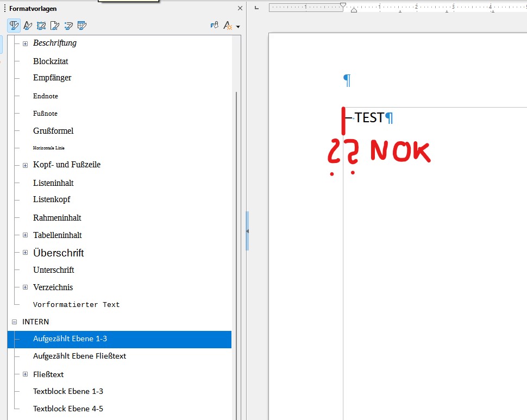Screen dimensions: 527x420
Task: Select the INTERN style group
Action: point(35,322)
